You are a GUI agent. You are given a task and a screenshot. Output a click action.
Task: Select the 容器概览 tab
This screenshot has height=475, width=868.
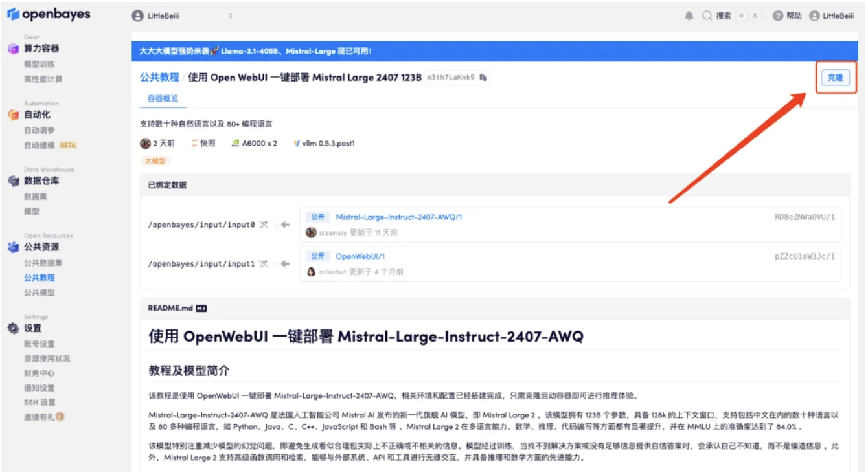(163, 98)
